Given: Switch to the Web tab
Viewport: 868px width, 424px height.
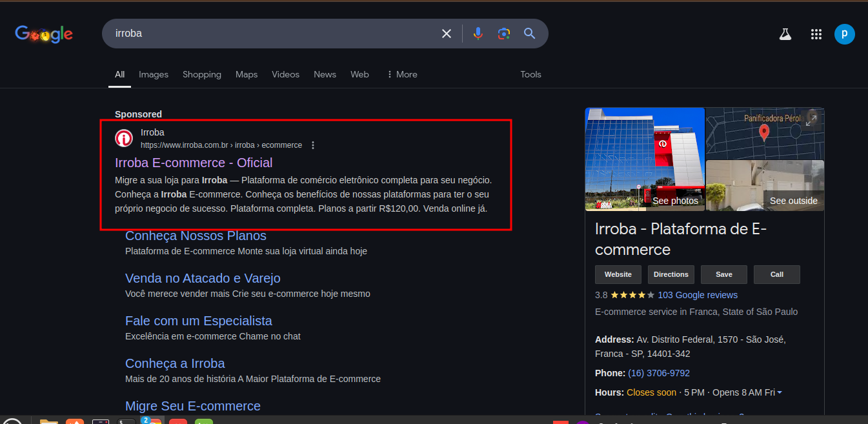Looking at the screenshot, I should pos(360,74).
